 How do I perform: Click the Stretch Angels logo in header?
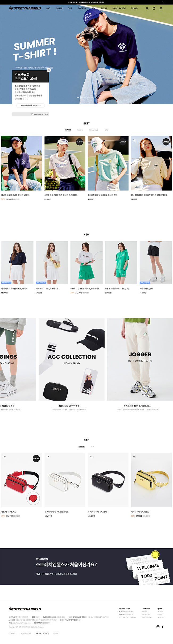[25, 8]
